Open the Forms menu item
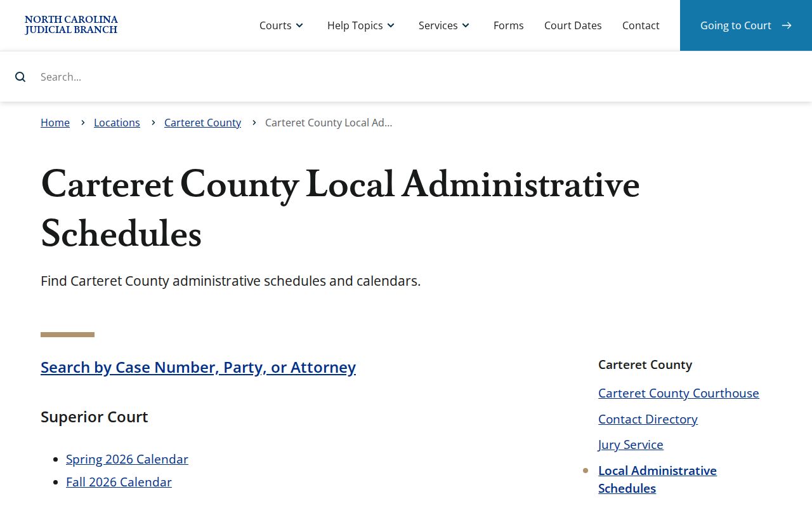Image resolution: width=812 pixels, height=508 pixels. pyautogui.click(x=509, y=25)
